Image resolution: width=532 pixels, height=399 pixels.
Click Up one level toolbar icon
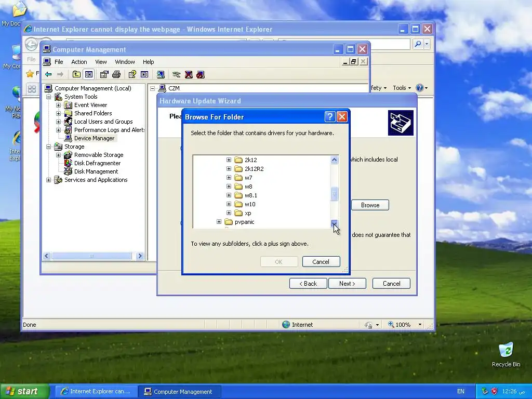pyautogui.click(x=76, y=75)
